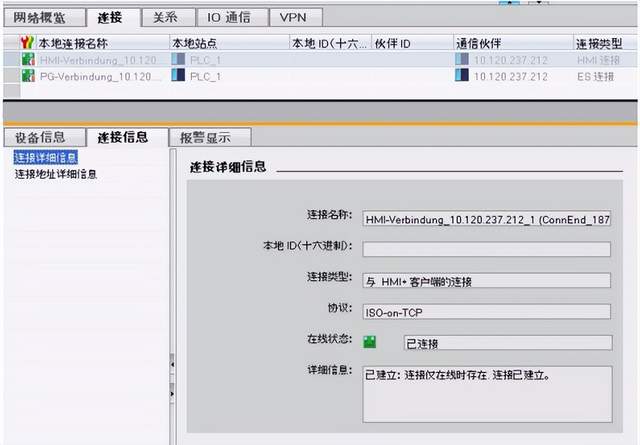Click partner device icon in ES 连接 row
Screen dimensions: 640x445
coord(462,75)
